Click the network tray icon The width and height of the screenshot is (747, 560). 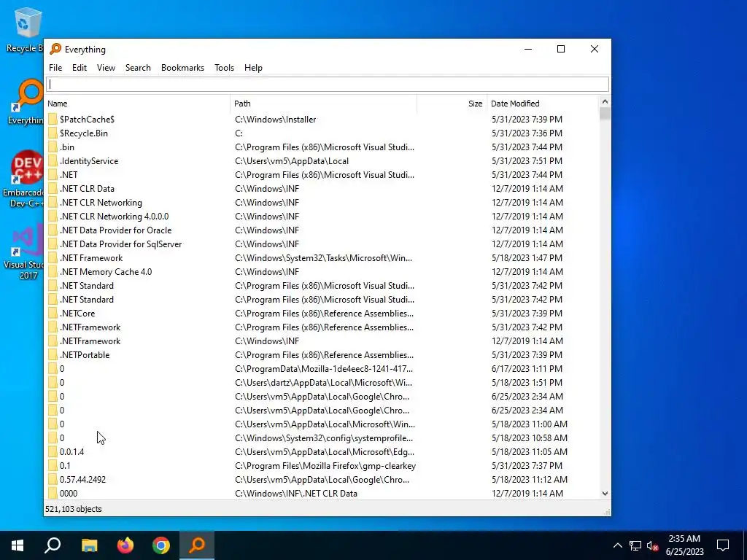pyautogui.click(x=635, y=545)
